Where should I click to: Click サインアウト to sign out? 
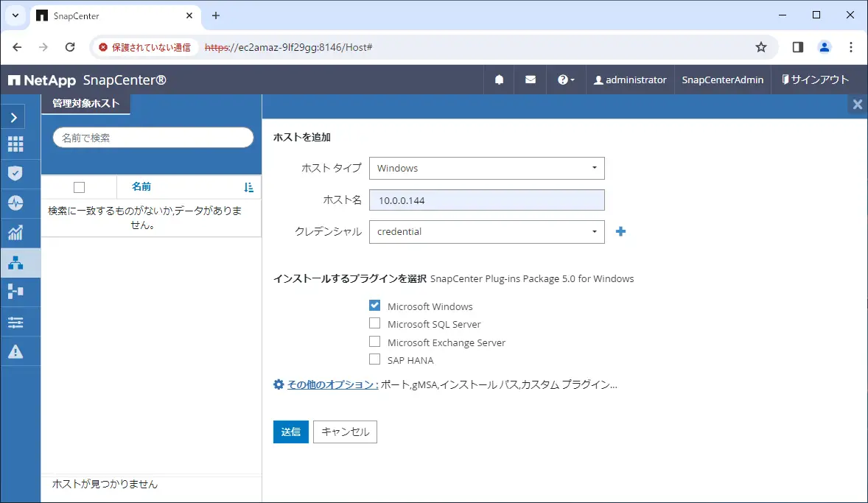tap(815, 80)
